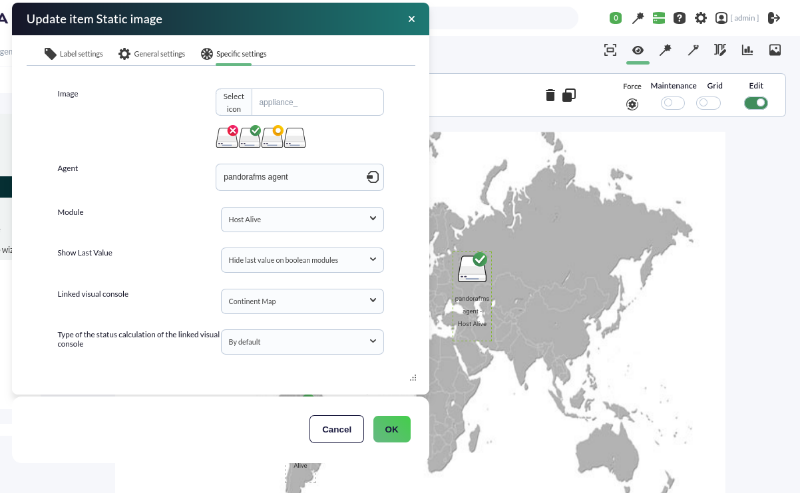Select the Specific settings tab
The width and height of the screenshot is (800, 493).
pyautogui.click(x=234, y=54)
